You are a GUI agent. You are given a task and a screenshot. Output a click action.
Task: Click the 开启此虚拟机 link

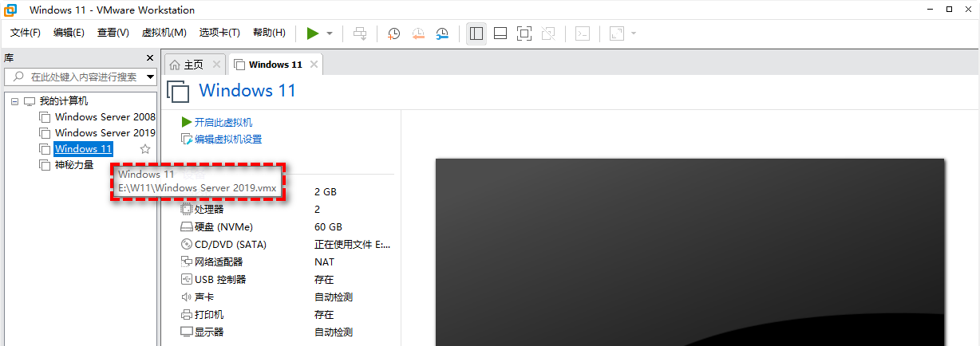223,122
